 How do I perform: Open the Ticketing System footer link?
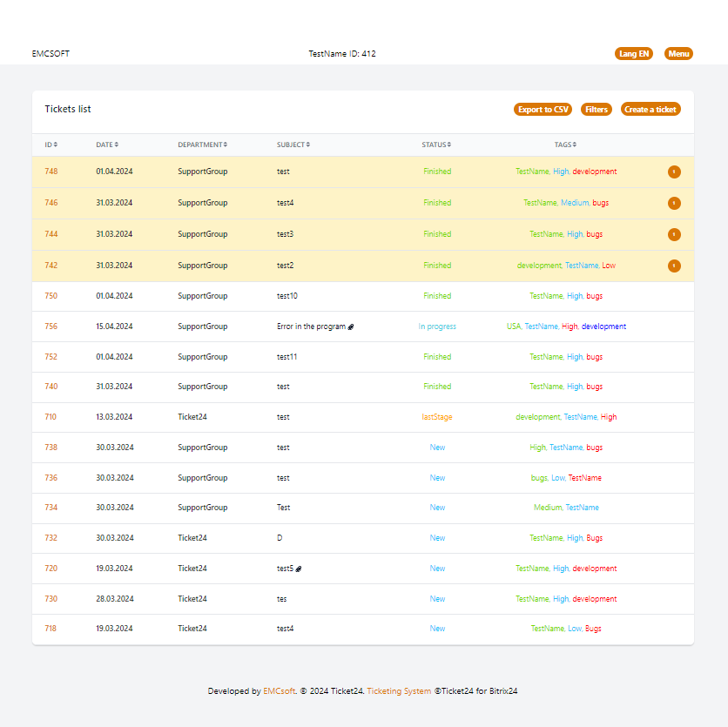[399, 691]
